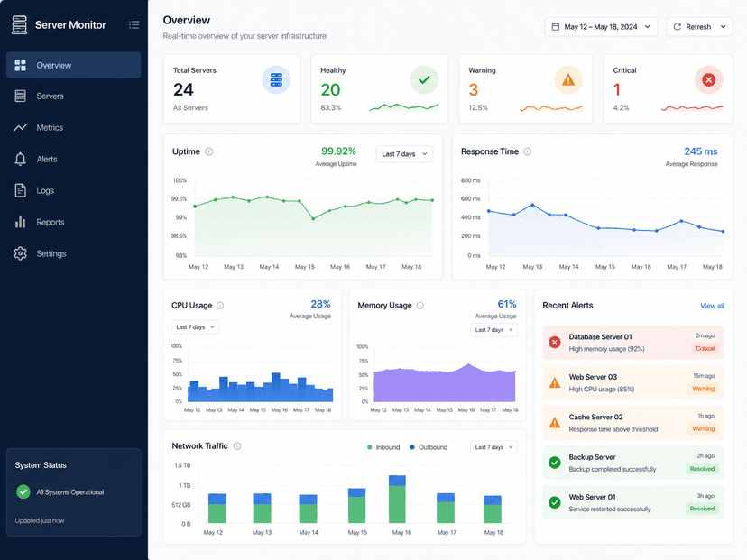Image resolution: width=747 pixels, height=560 pixels.
Task: Open Alerts from the sidebar
Action: [x=74, y=159]
